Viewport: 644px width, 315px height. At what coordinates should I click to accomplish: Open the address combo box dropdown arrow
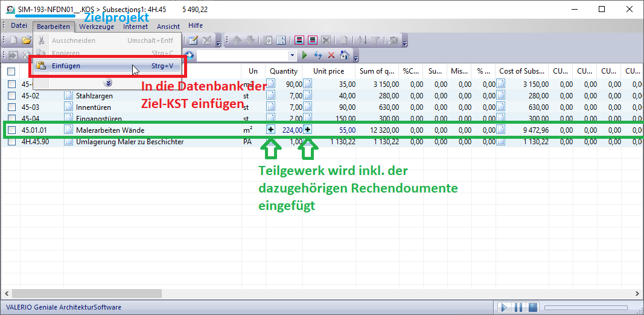pos(293,55)
